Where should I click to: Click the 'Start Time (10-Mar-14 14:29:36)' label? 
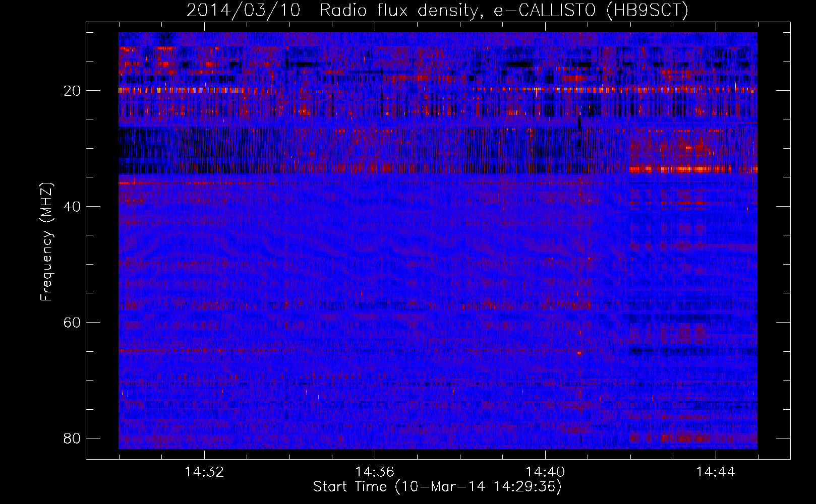[437, 487]
